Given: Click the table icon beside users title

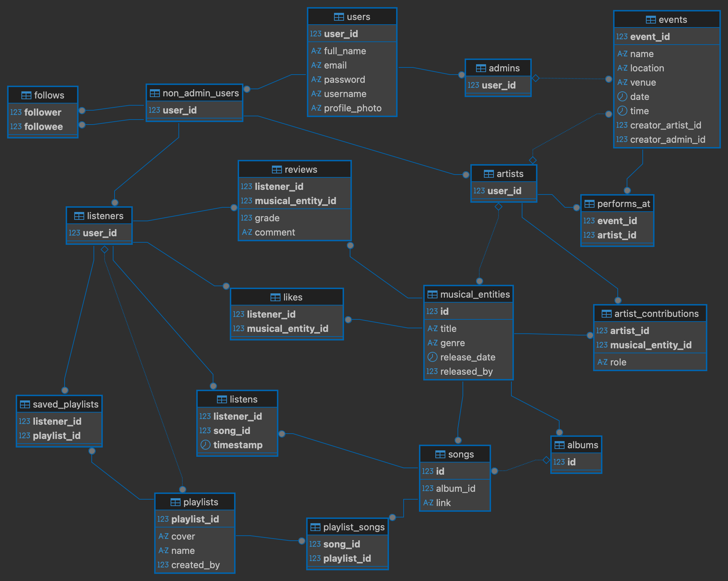Looking at the screenshot, I should 339,17.
